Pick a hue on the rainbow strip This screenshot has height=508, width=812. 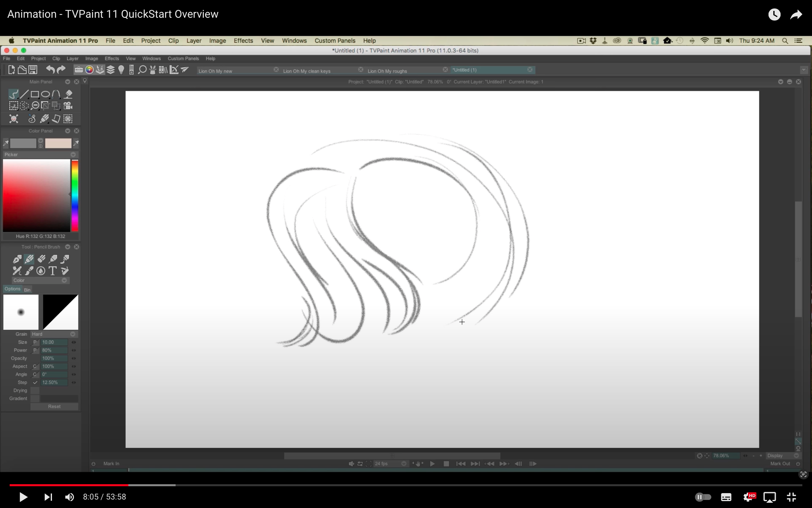point(75,195)
